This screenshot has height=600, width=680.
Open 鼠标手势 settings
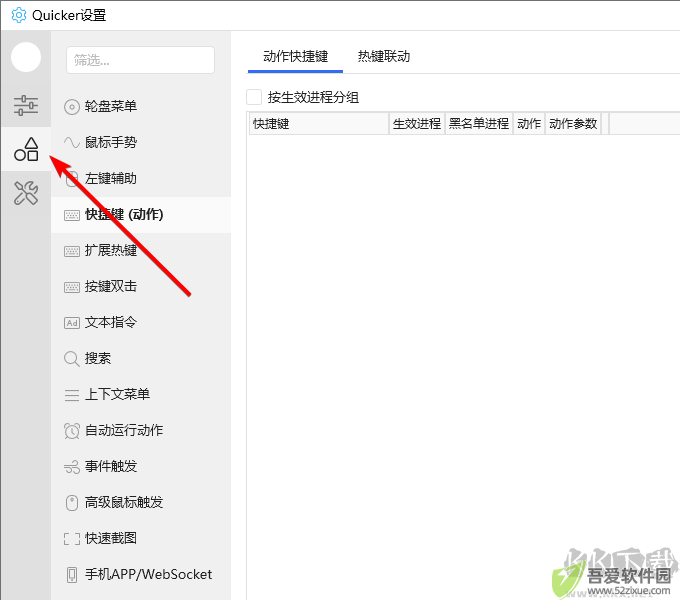141,142
